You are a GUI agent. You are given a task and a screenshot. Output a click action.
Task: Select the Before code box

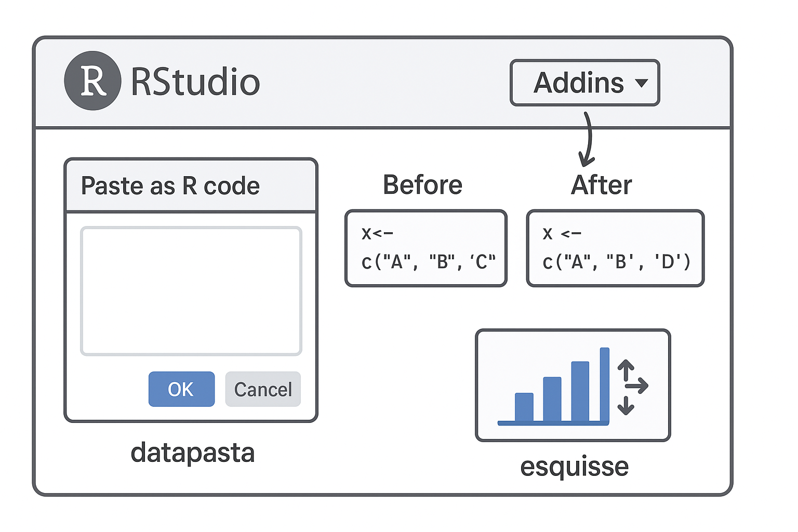coord(426,248)
